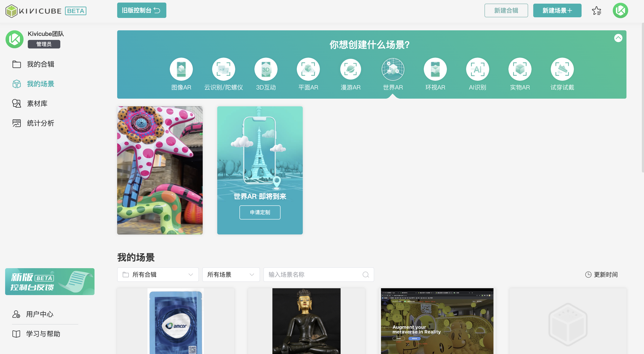The width and height of the screenshot is (644, 354).
Task: Open the 所有场景 filter dropdown
Action: tap(230, 275)
